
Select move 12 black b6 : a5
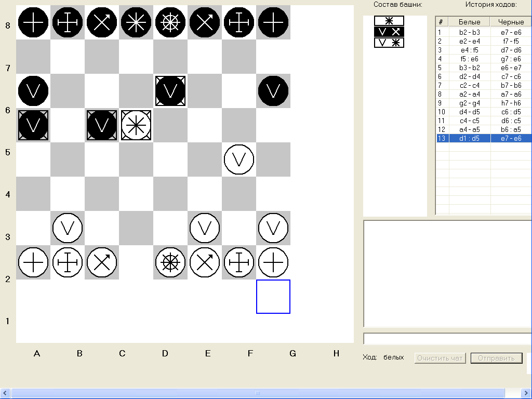click(x=511, y=129)
